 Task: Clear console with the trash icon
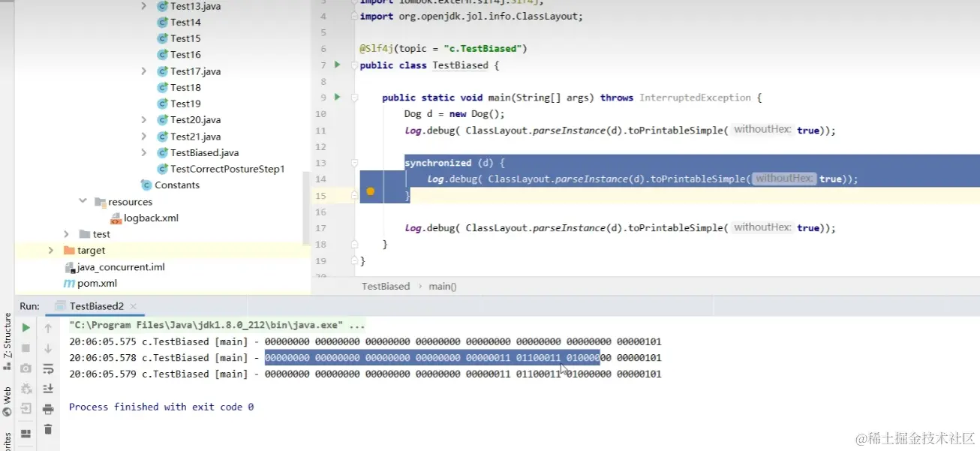point(48,429)
